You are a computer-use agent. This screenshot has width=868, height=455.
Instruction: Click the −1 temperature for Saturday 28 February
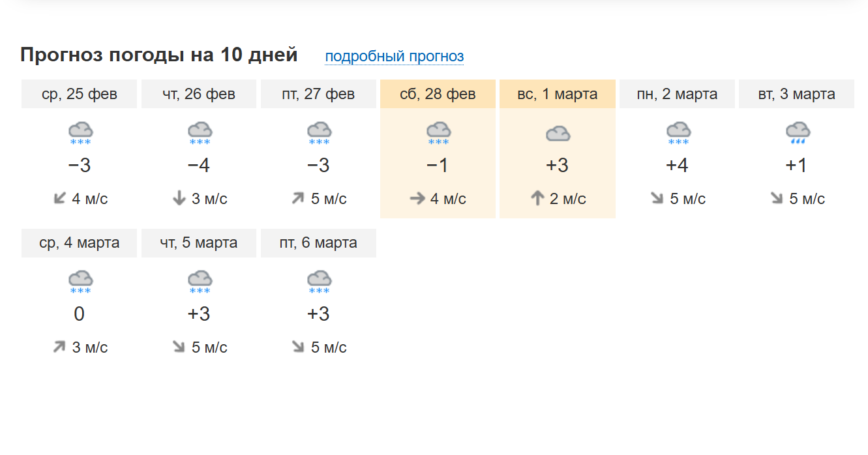click(438, 166)
